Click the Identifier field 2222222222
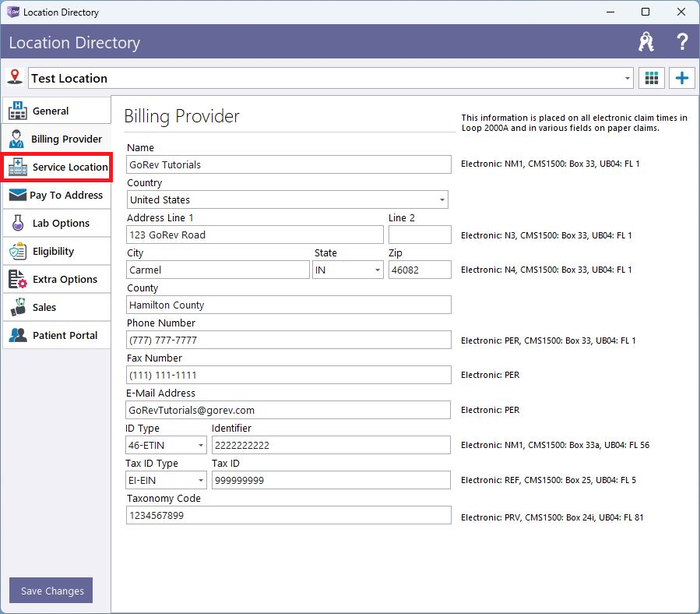 331,445
